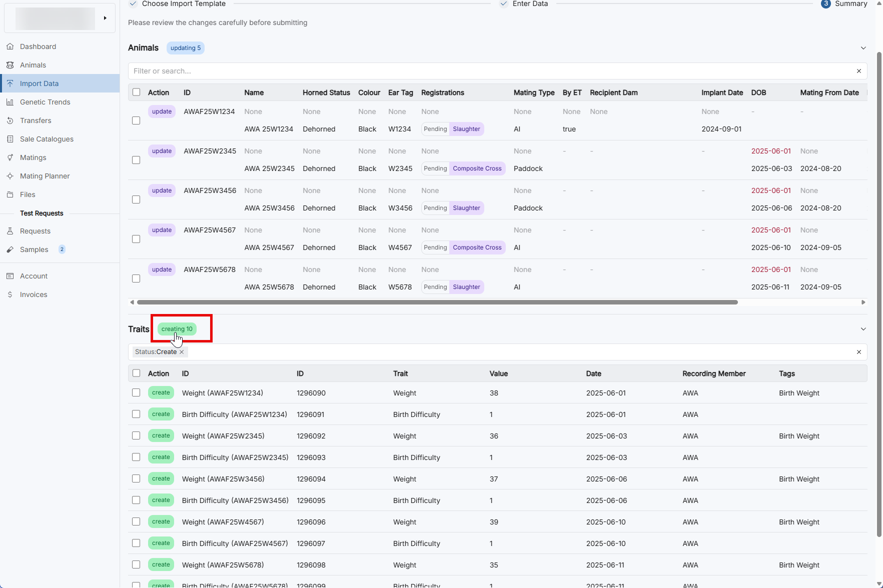Tick the checkbox for trait 1296090
The width and height of the screenshot is (883, 588).
(x=136, y=393)
